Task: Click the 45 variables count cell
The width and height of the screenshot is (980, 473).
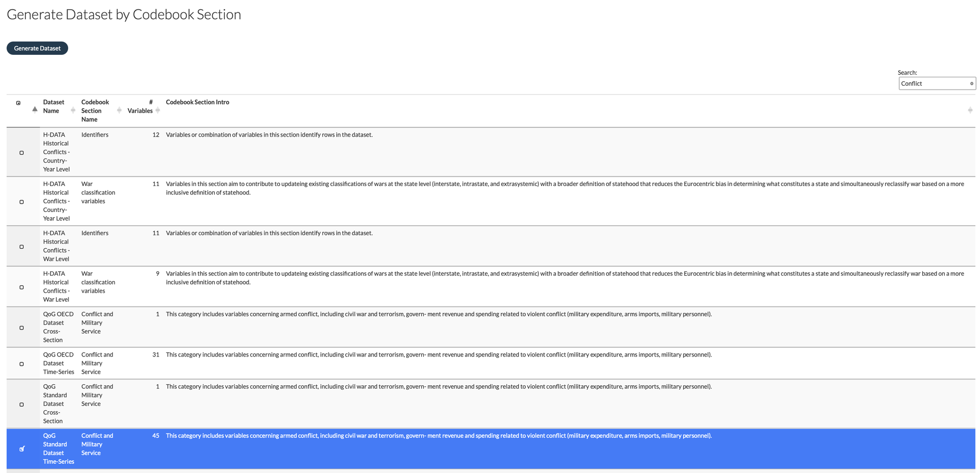Action: [x=155, y=436]
